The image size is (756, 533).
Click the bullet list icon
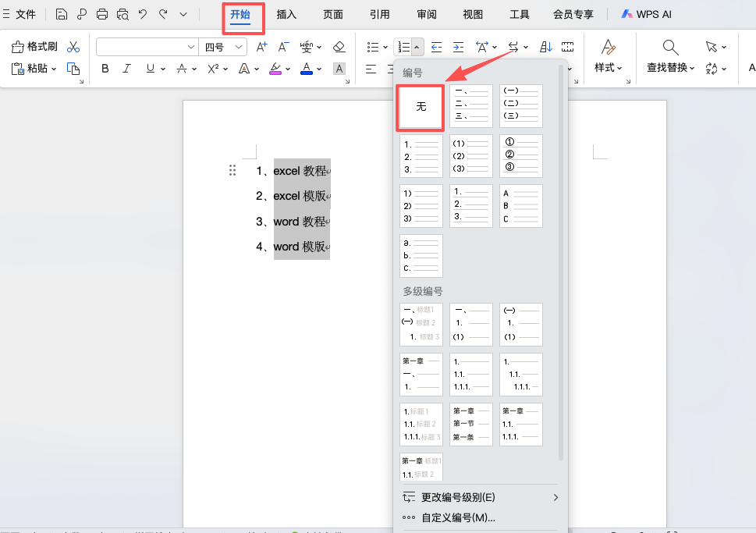373,47
